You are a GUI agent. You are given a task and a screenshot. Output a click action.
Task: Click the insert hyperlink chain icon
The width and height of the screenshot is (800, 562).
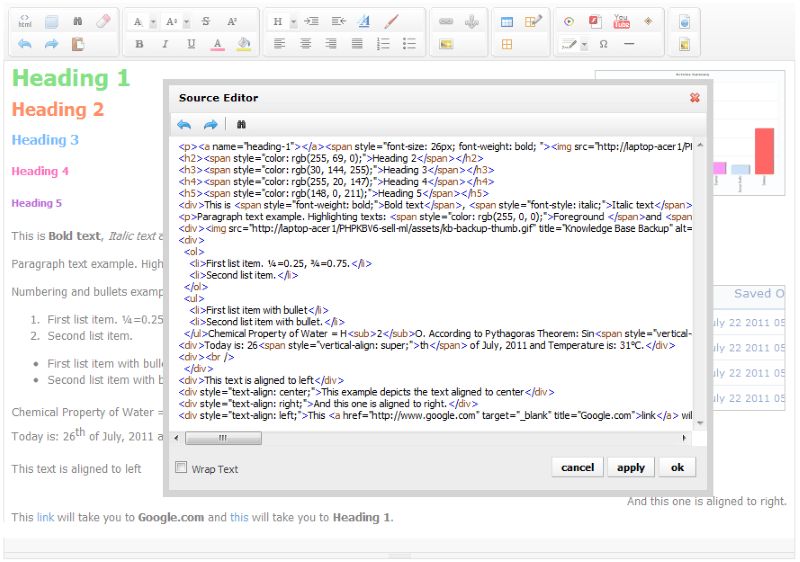[x=446, y=21]
